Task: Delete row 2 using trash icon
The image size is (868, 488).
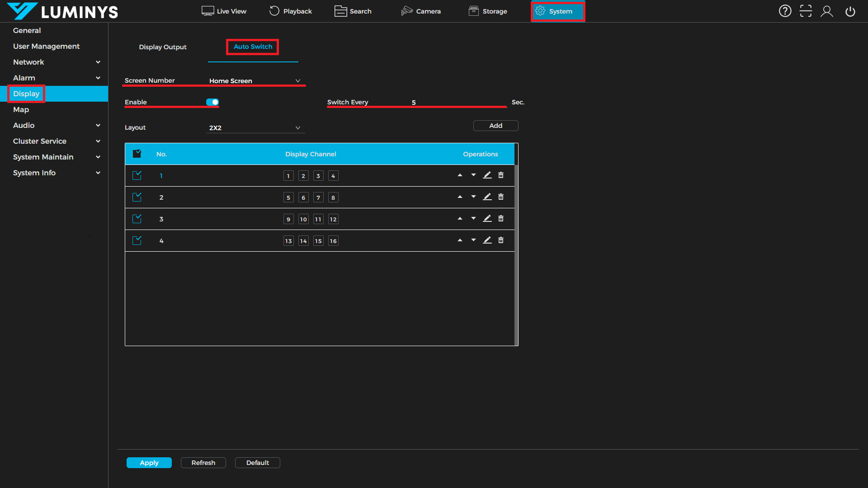Action: (x=501, y=197)
